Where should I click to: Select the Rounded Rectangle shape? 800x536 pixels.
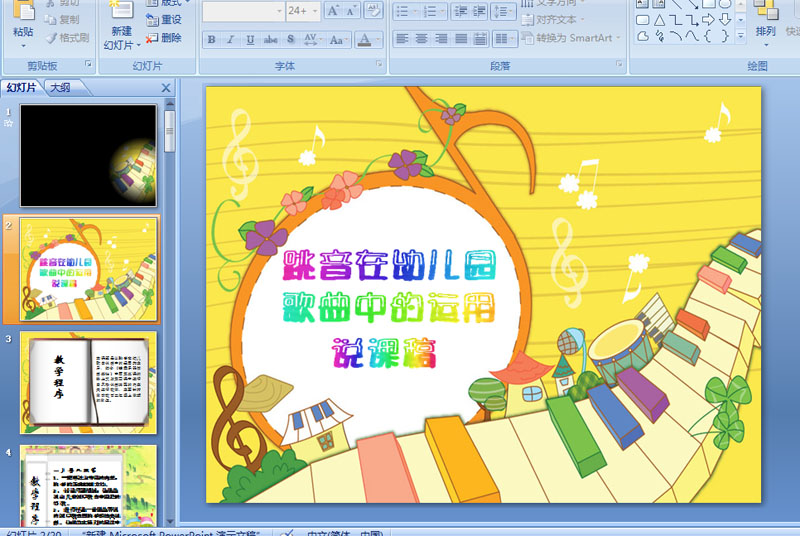pyautogui.click(x=643, y=20)
